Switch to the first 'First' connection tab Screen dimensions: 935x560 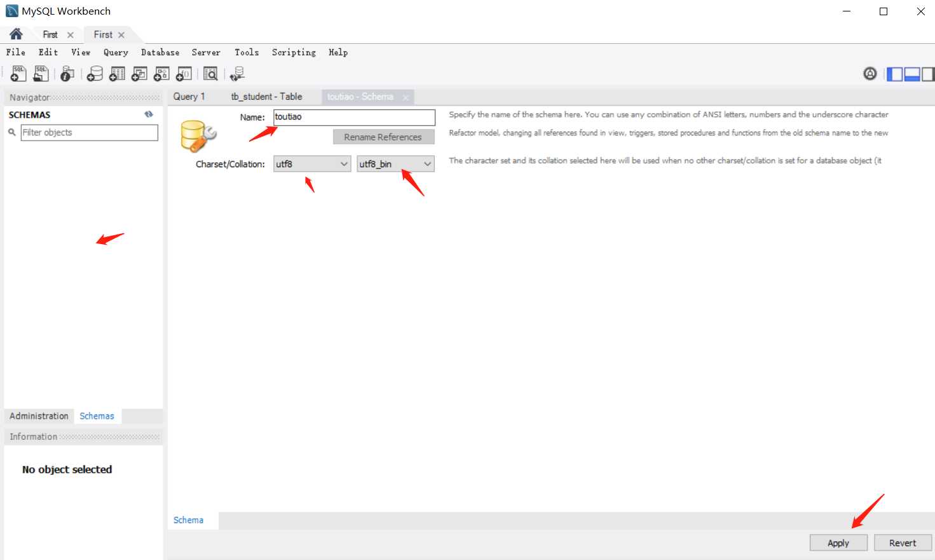coord(50,34)
